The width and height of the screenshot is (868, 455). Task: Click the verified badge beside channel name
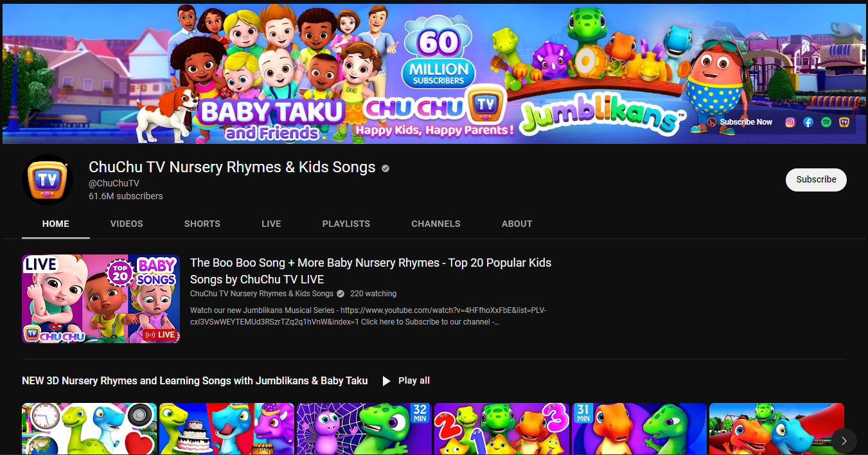[x=385, y=168]
